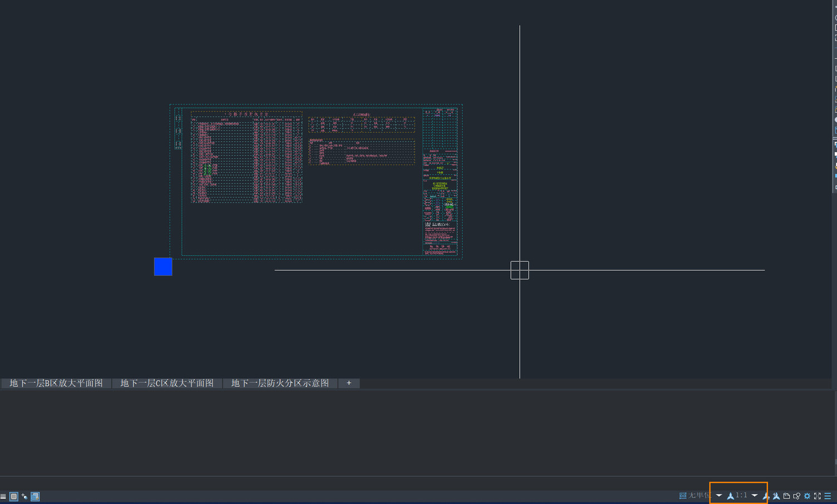837x504 pixels.
Task: Click the workspace/sheet page icon in status bar
Action: [x=786, y=496]
